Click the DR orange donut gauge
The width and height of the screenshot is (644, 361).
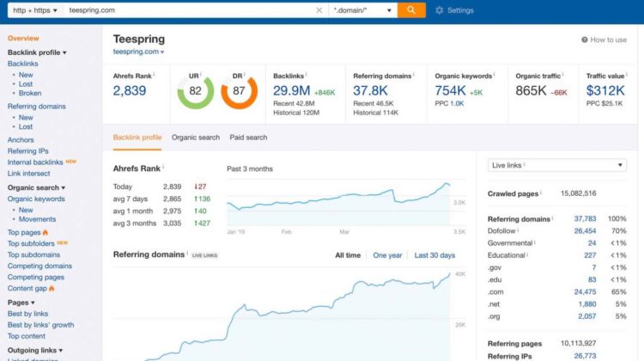[x=239, y=91]
